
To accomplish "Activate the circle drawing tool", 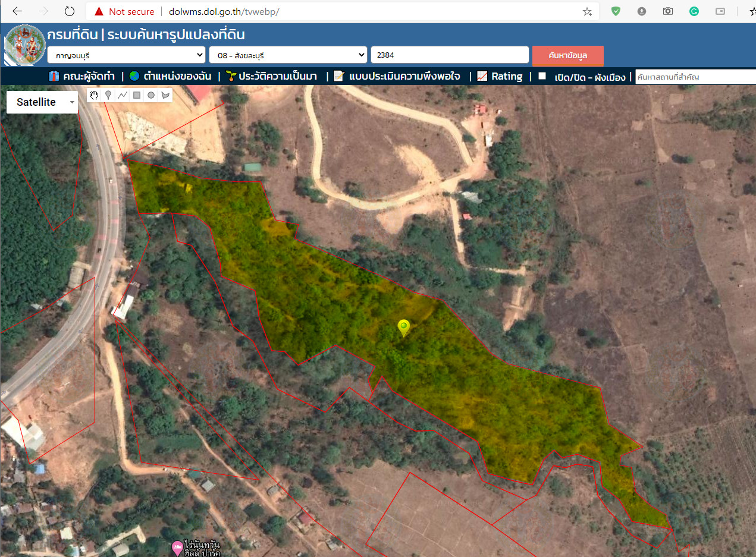I will (151, 95).
